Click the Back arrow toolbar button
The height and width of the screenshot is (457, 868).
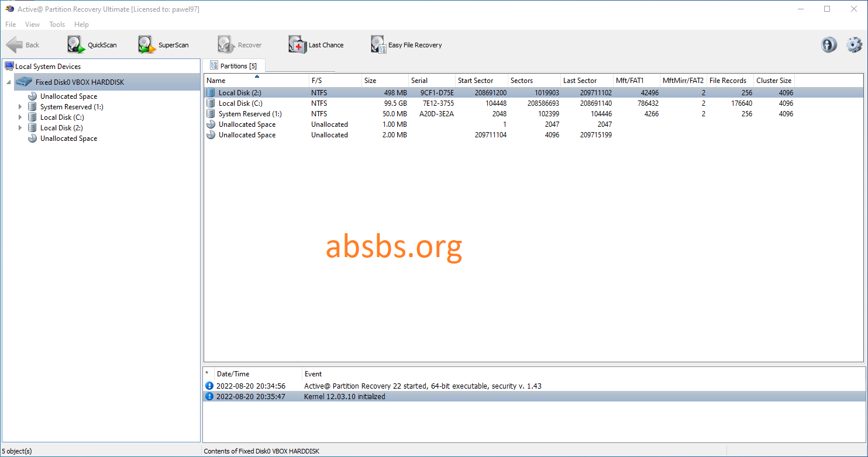pyautogui.click(x=23, y=45)
